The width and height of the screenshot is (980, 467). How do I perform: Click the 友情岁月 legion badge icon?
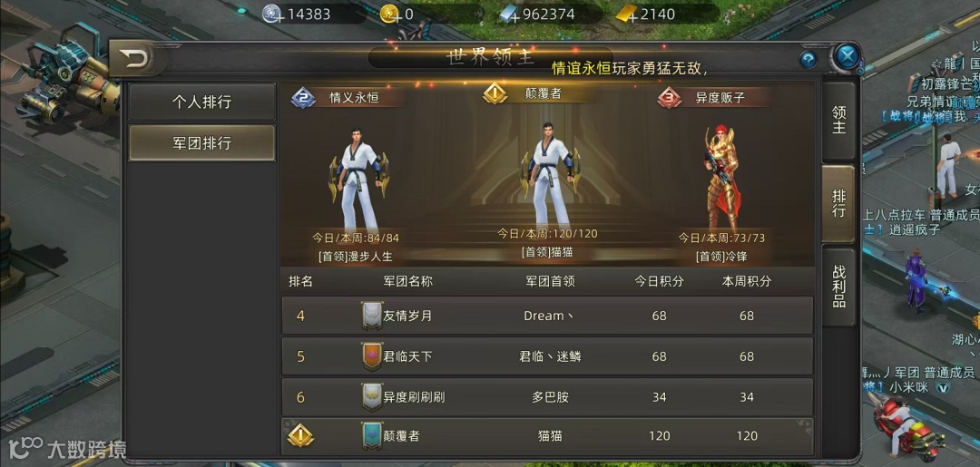(372, 316)
